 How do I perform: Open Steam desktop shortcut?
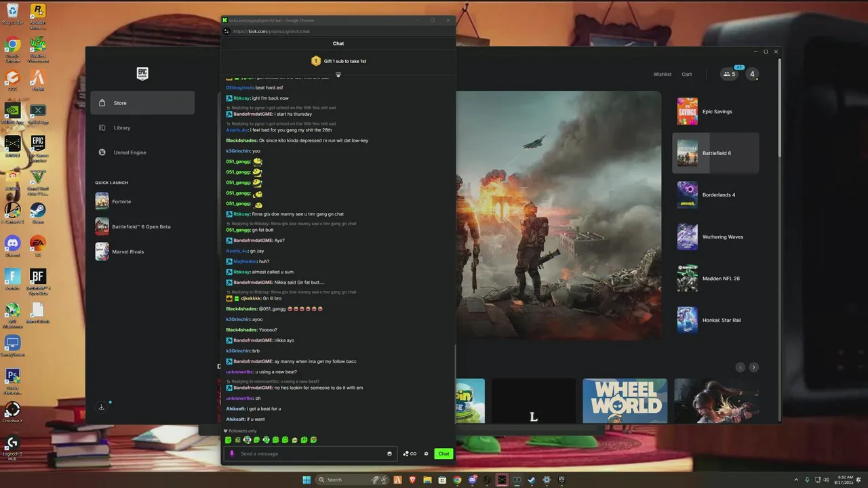(38, 213)
